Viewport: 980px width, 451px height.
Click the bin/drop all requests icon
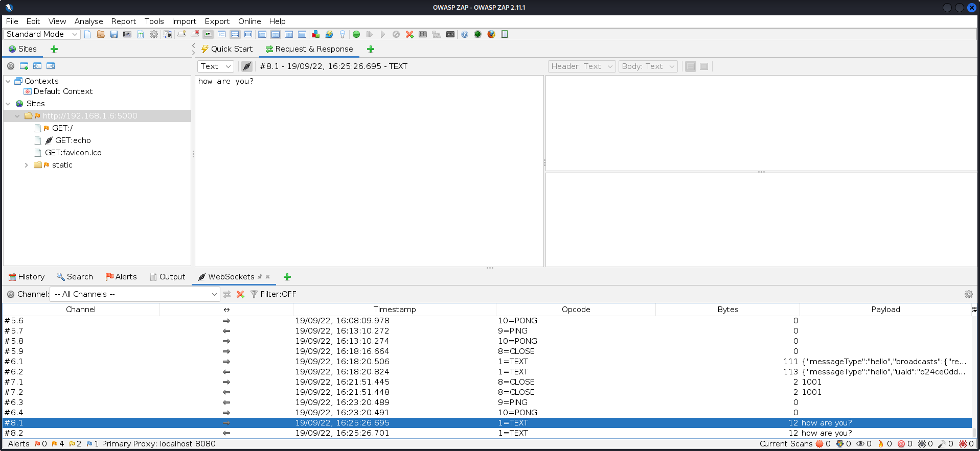tap(396, 34)
